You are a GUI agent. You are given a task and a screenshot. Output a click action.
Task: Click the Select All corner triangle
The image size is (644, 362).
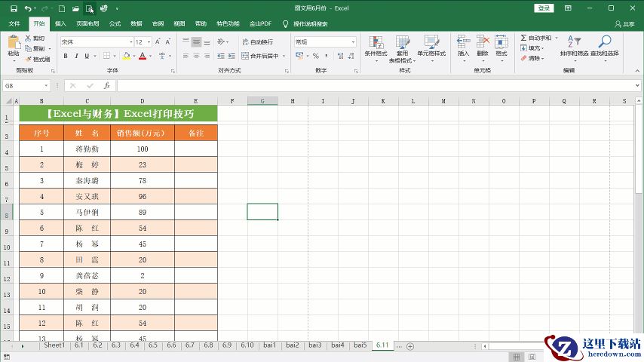point(8,101)
